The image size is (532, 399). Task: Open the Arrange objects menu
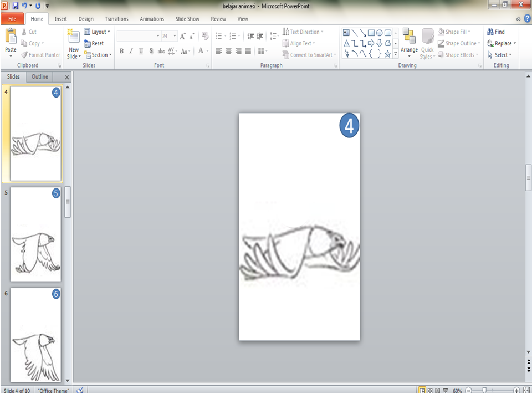click(409, 43)
